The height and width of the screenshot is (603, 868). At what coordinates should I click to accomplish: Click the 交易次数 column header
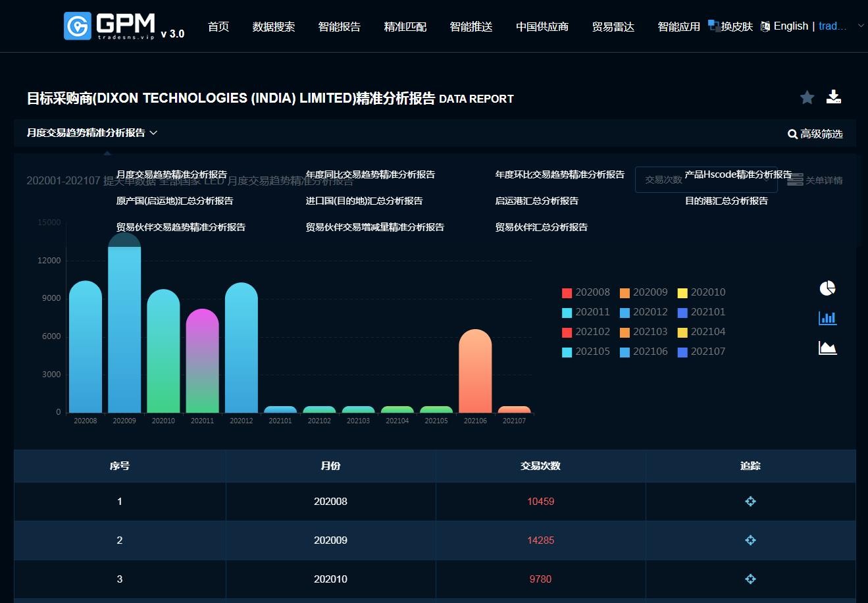541,466
